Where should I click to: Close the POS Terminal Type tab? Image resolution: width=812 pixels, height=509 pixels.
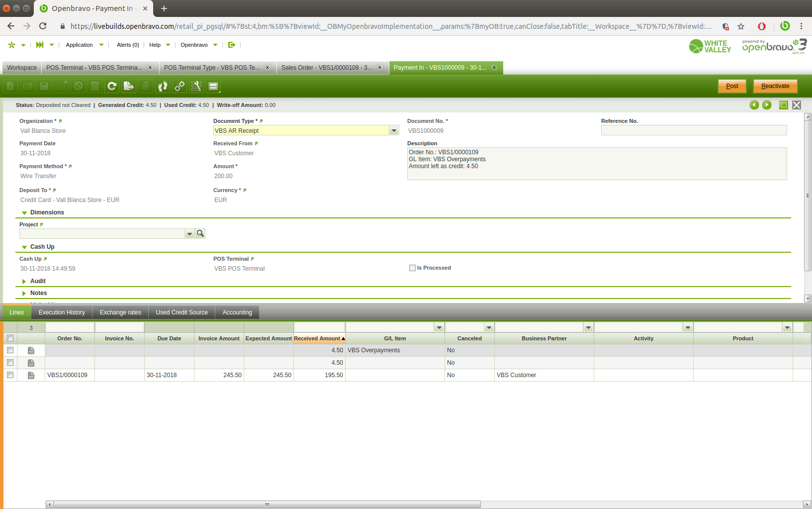click(x=268, y=68)
